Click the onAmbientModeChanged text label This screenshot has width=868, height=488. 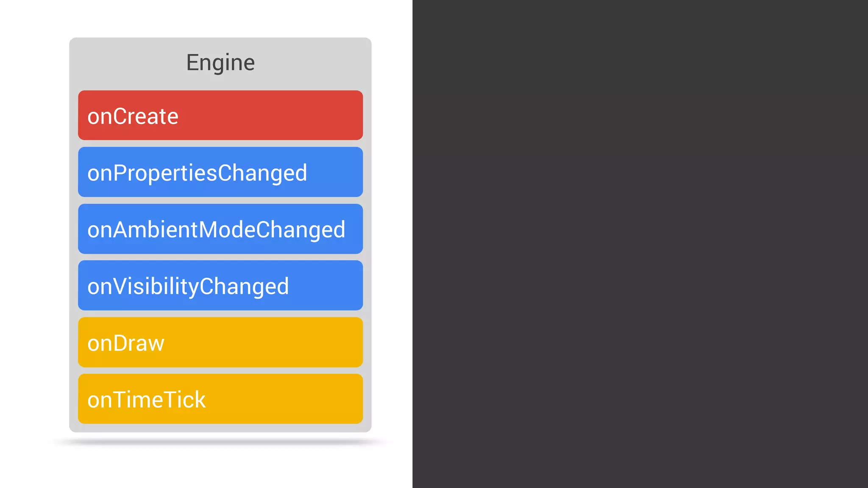tap(216, 230)
